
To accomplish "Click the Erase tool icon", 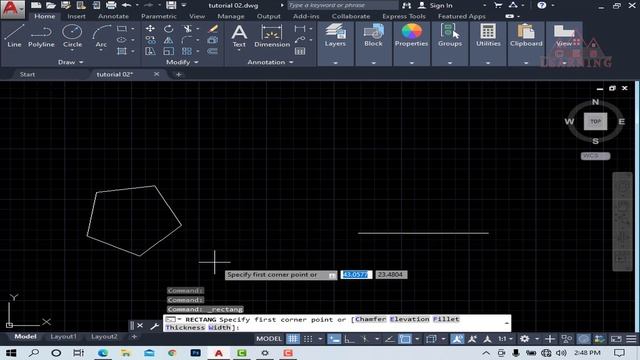I will (213, 29).
